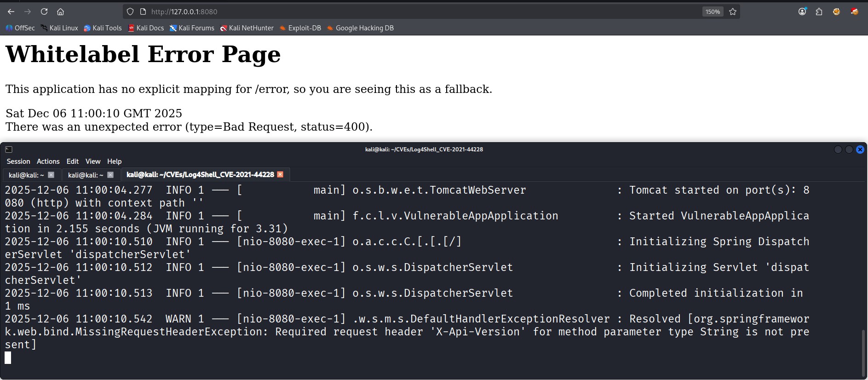Image resolution: width=868 pixels, height=380 pixels.
Task: Maximize the terminal window
Action: click(x=849, y=150)
